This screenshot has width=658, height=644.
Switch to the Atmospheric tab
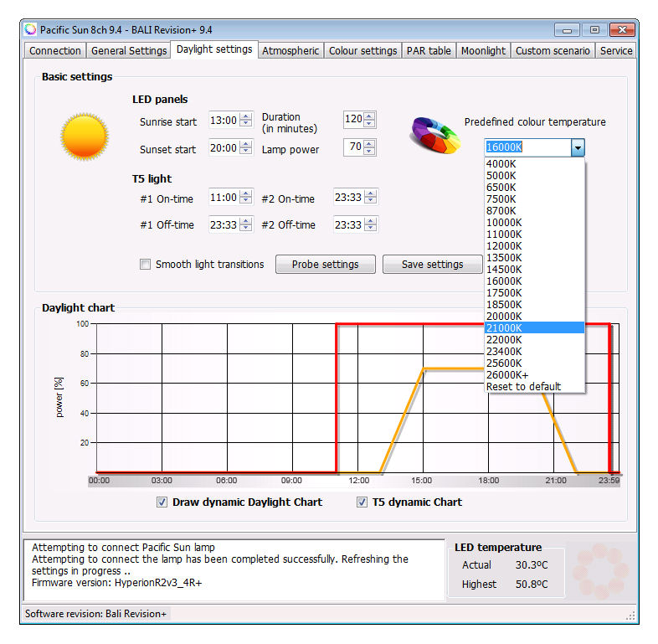(290, 51)
